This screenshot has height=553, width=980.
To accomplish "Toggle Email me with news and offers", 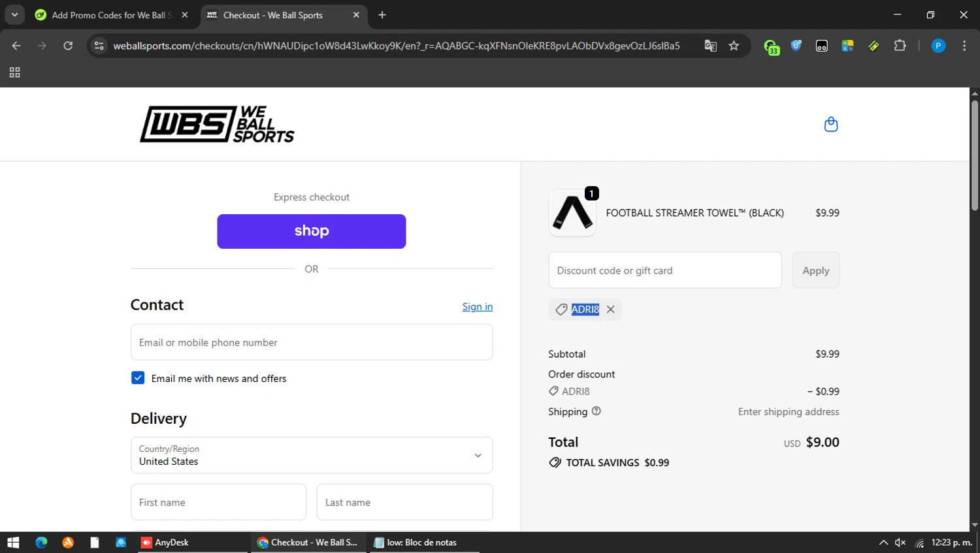I will (x=138, y=378).
